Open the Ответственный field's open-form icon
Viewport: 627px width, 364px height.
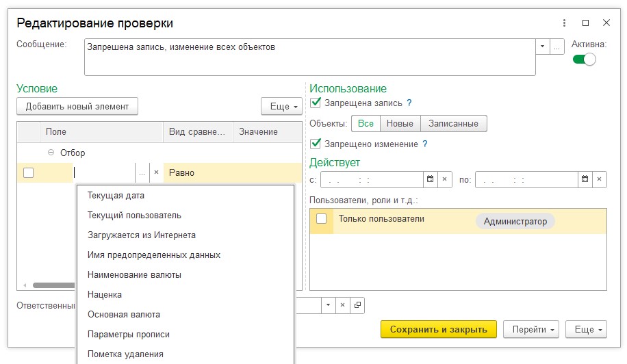click(357, 305)
